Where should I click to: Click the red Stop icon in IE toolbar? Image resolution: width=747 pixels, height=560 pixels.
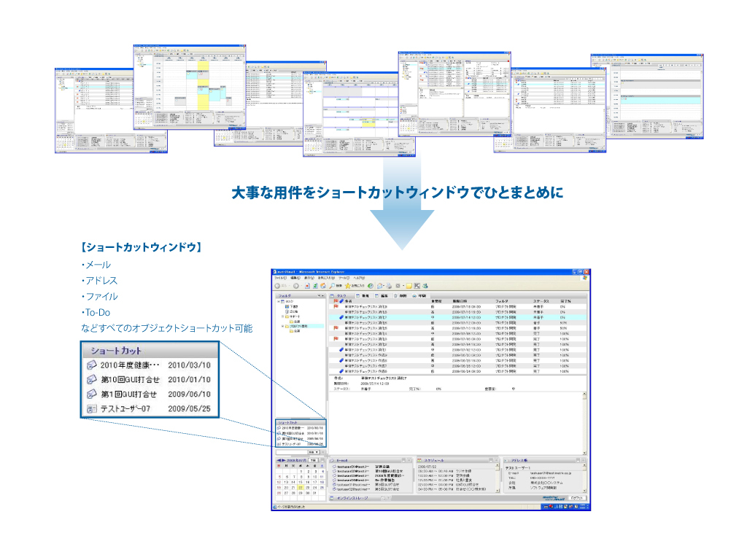pos(307,286)
